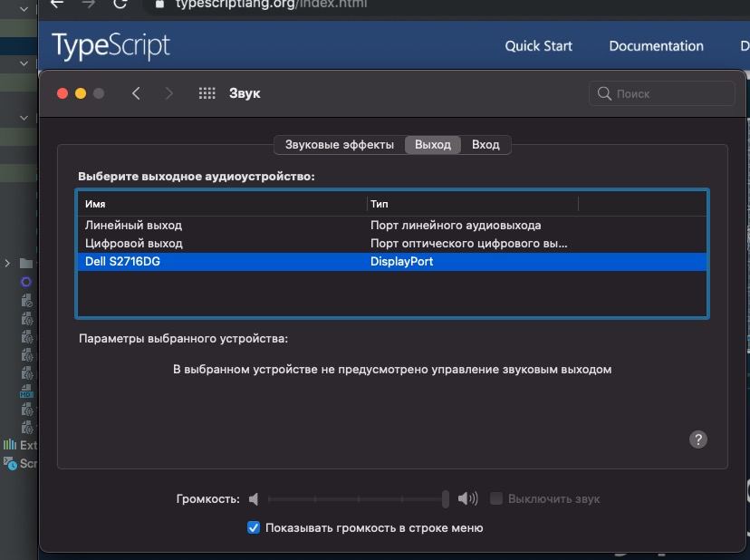
Task: Expand the folder tree arrow in IDE sidebar
Action: (x=7, y=264)
